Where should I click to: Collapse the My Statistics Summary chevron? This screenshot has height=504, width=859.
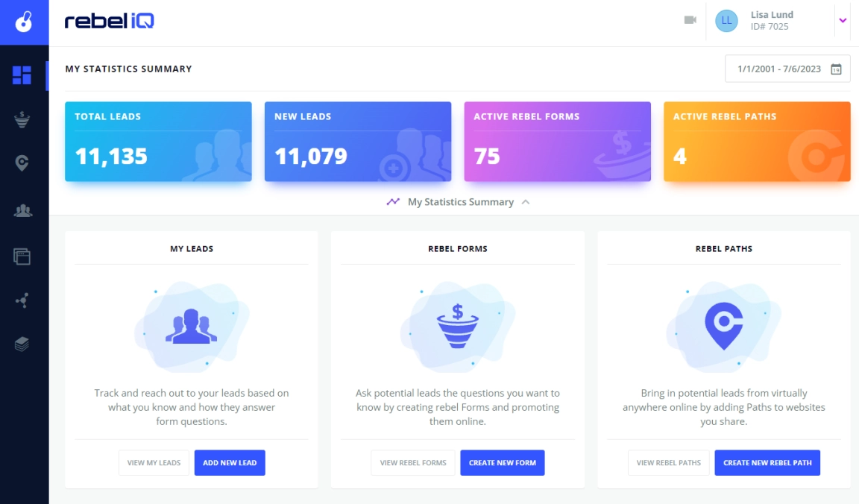(526, 202)
